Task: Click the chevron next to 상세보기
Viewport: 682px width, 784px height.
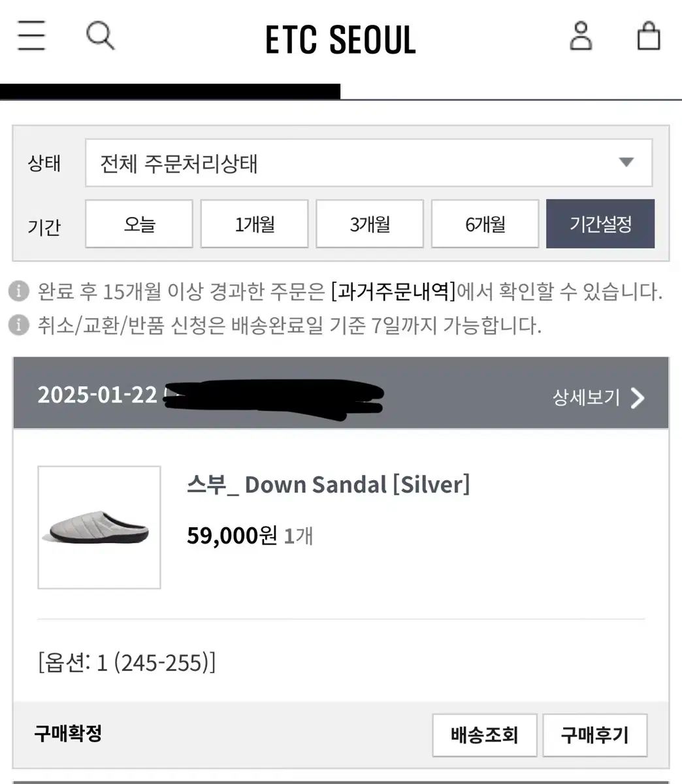Action: click(638, 398)
